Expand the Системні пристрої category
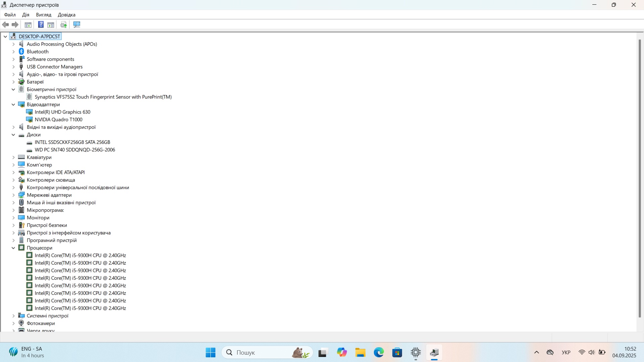 tap(13, 316)
